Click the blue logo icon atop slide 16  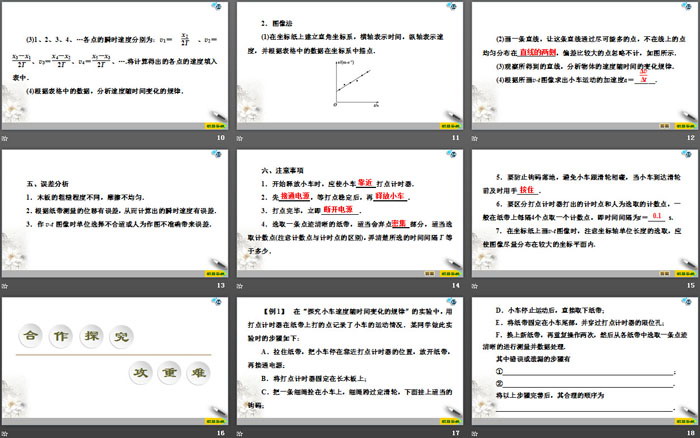tap(217, 302)
